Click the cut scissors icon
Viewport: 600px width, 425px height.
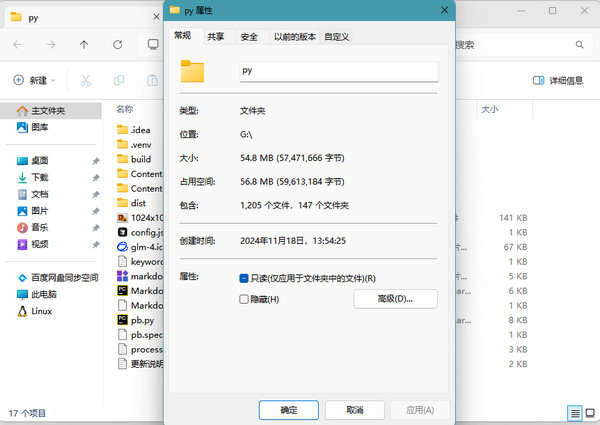[85, 80]
